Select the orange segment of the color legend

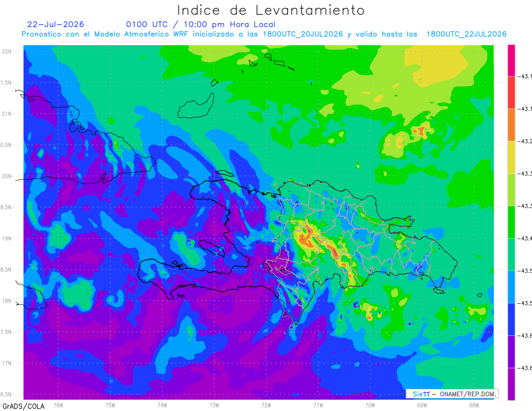tap(511, 125)
